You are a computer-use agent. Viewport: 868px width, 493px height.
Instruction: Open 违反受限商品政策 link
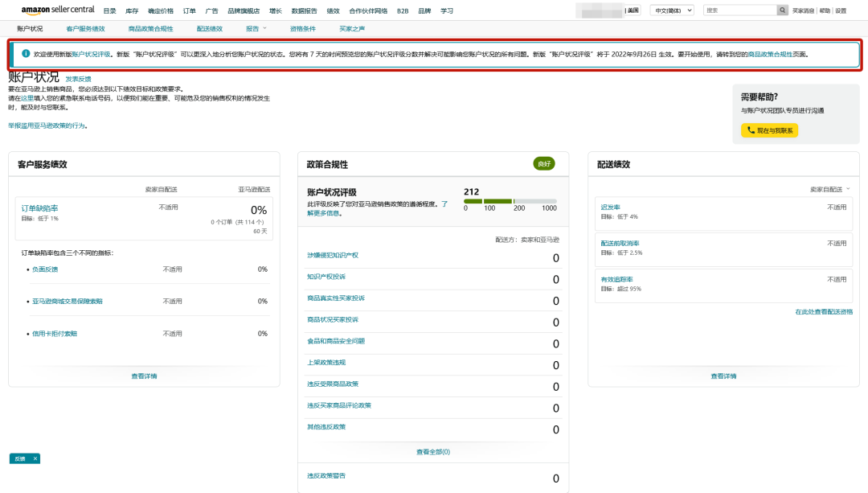333,384
